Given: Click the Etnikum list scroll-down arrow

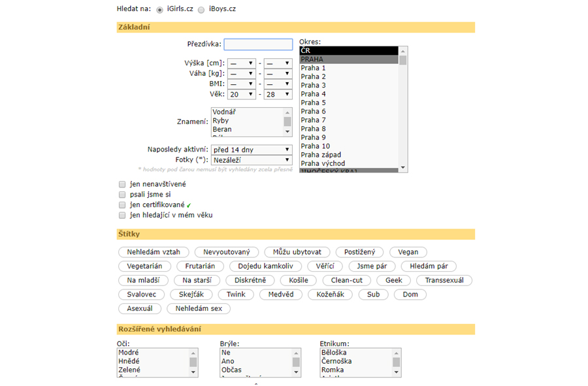Looking at the screenshot, I should click(397, 372).
